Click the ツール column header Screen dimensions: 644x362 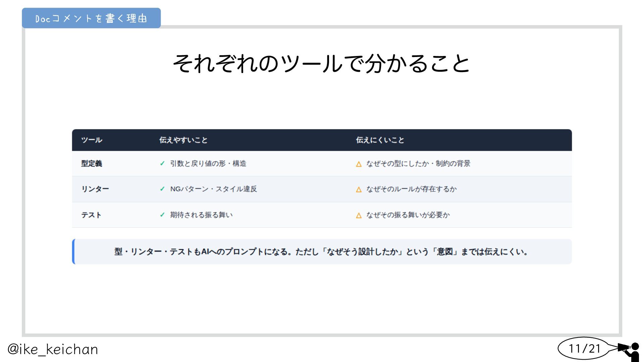[x=92, y=140]
